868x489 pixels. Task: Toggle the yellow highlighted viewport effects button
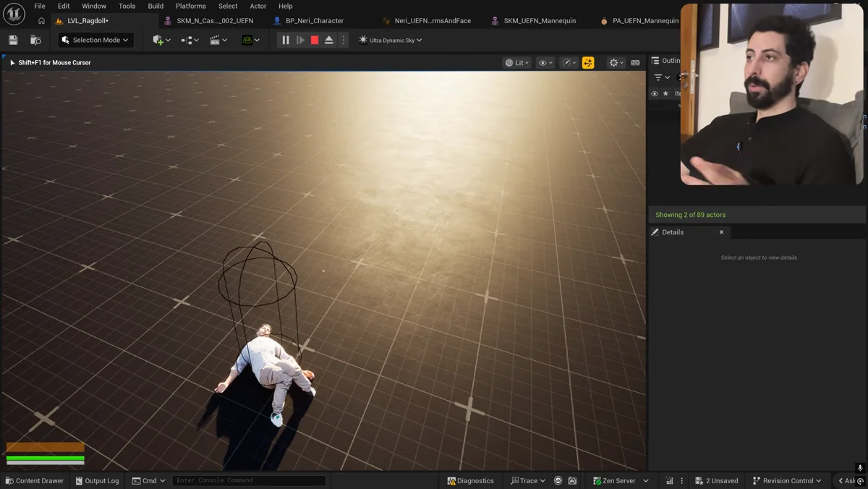588,63
